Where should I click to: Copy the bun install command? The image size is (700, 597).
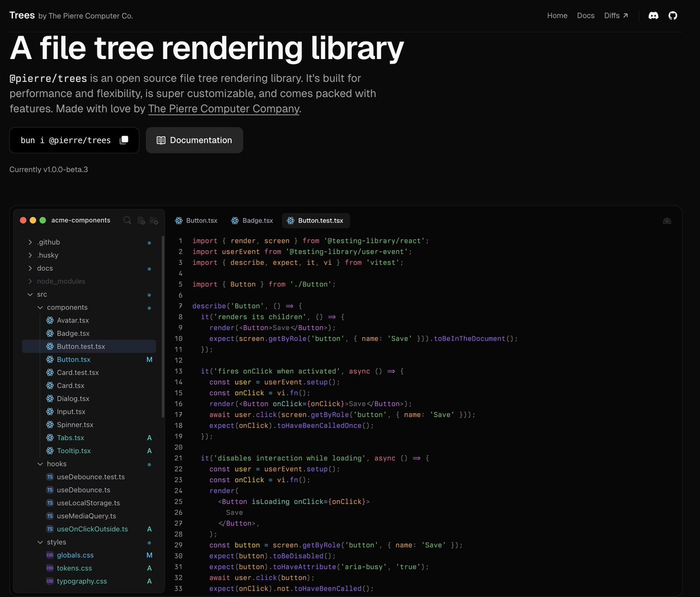point(124,140)
